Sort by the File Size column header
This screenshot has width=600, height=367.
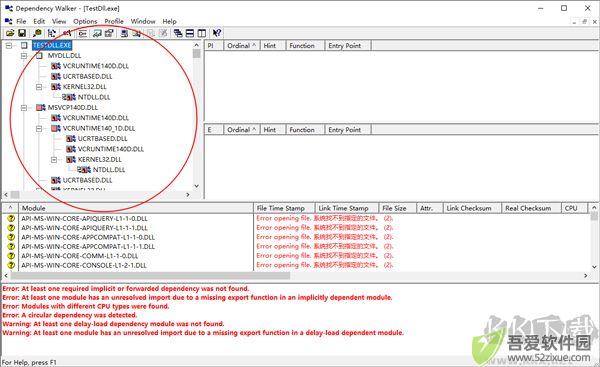pos(398,208)
